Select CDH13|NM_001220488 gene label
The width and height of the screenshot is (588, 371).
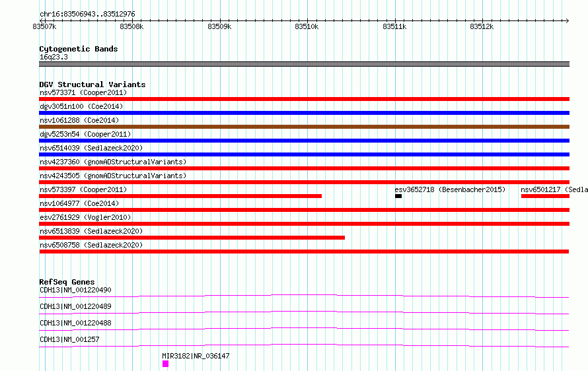pyautogui.click(x=75, y=323)
